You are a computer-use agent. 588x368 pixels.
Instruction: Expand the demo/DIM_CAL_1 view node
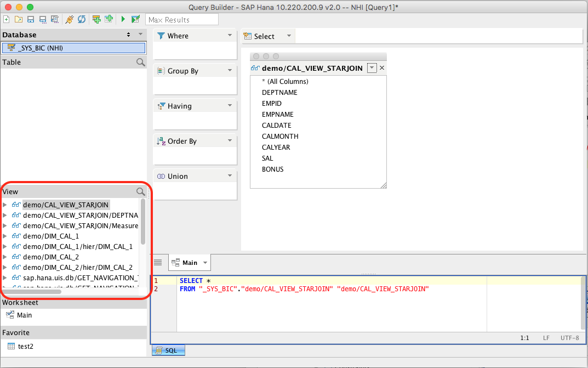point(5,236)
